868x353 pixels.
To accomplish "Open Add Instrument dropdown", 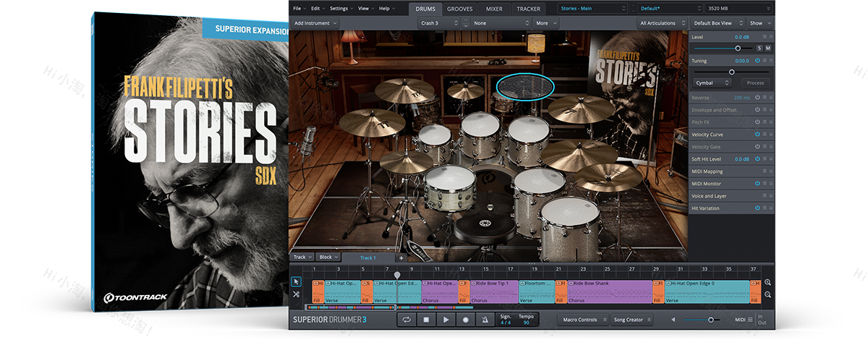I will 315,23.
